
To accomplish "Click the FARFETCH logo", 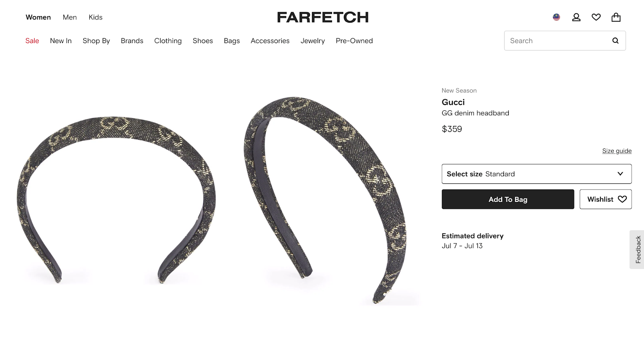I will point(323,17).
